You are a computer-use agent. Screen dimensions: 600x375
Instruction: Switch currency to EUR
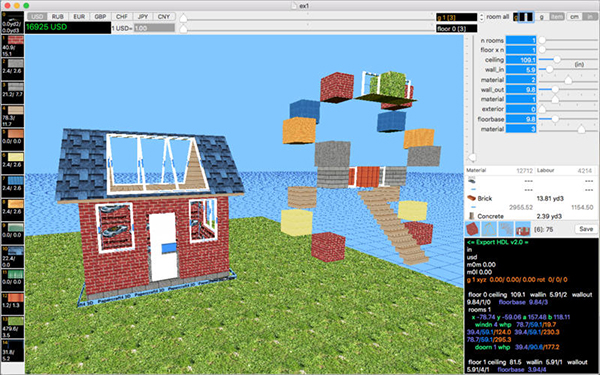pyautogui.click(x=79, y=16)
